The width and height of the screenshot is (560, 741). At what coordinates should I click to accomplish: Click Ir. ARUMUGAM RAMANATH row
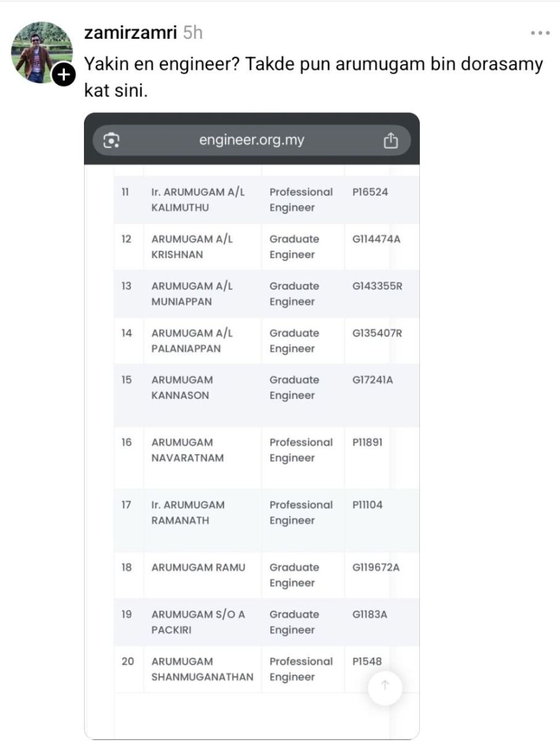coord(188,513)
